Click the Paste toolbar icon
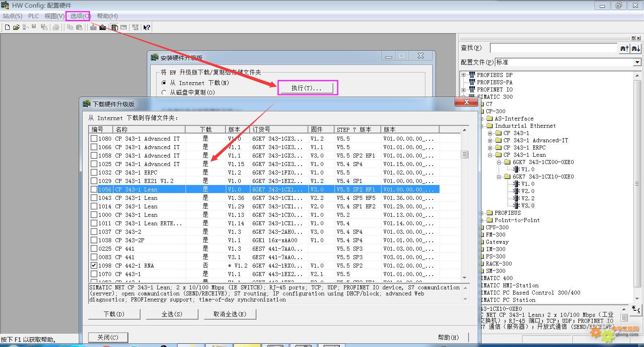 pyautogui.click(x=79, y=27)
